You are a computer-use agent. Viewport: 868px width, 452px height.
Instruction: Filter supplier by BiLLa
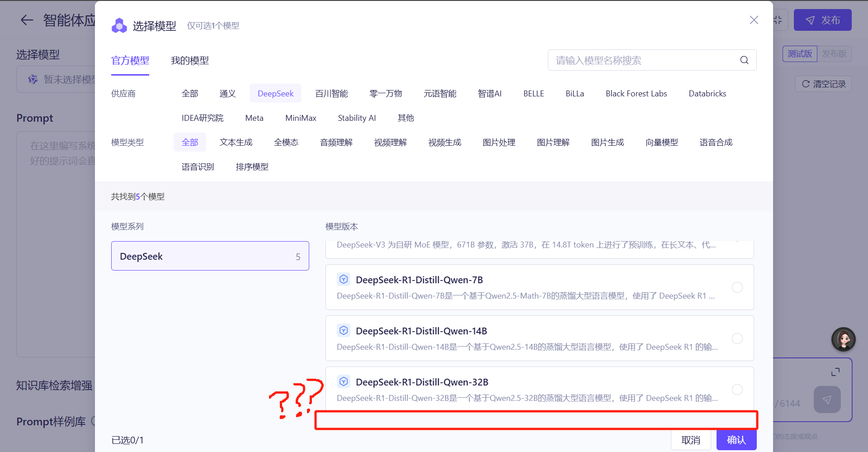(x=575, y=94)
